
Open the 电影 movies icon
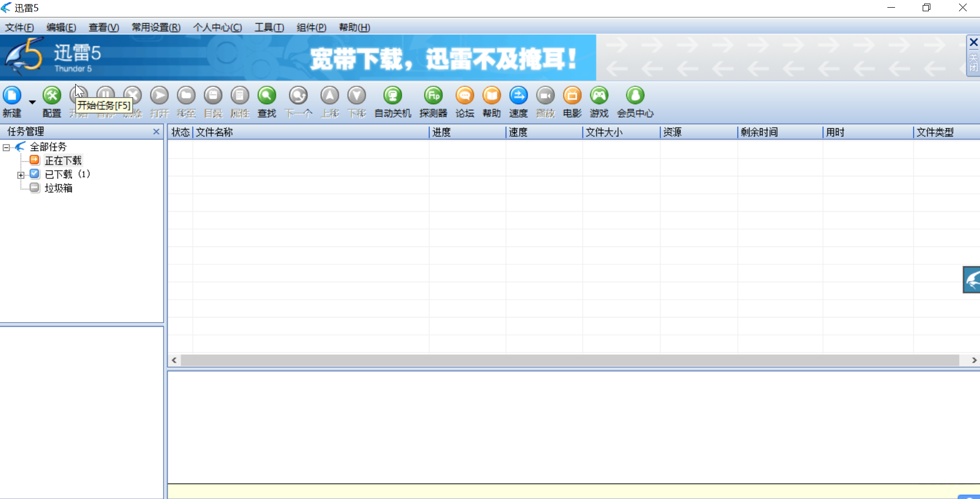click(572, 96)
